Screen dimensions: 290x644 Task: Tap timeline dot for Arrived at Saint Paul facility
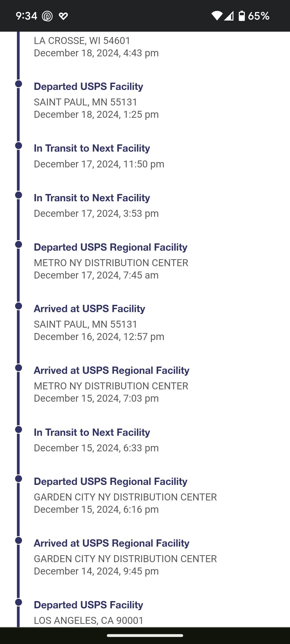pos(19,306)
